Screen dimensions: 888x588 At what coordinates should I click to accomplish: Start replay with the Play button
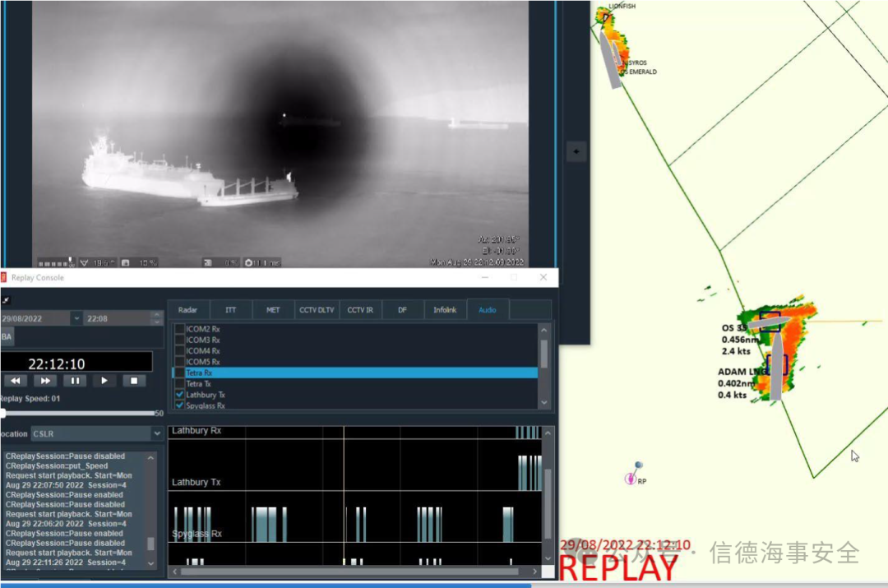[x=104, y=381]
